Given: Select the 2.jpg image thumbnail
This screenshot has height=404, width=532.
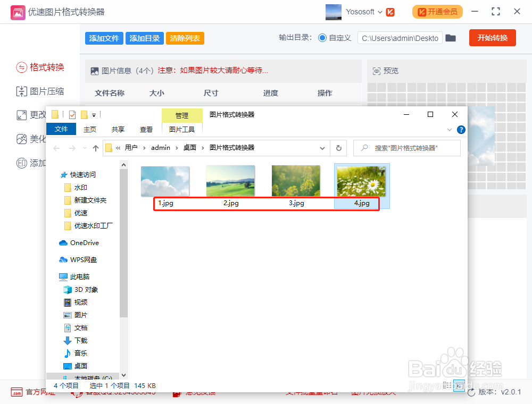Looking at the screenshot, I should click(x=230, y=181).
